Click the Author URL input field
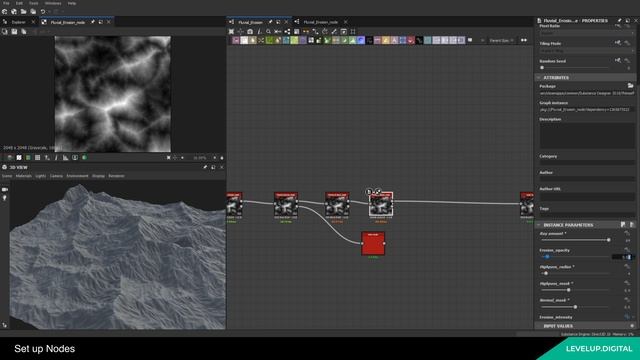The height and width of the screenshot is (360, 640). click(587, 197)
